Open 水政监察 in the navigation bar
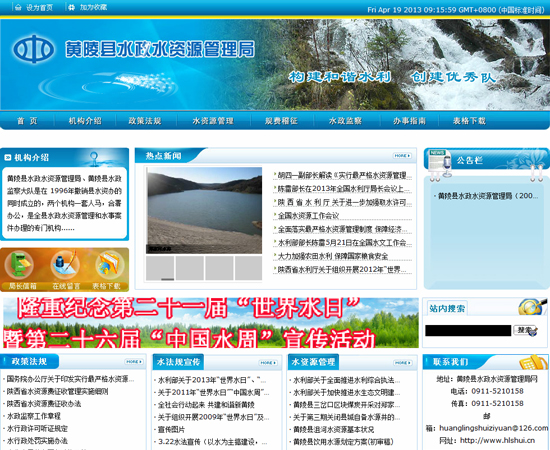The image size is (550, 450). [345, 121]
